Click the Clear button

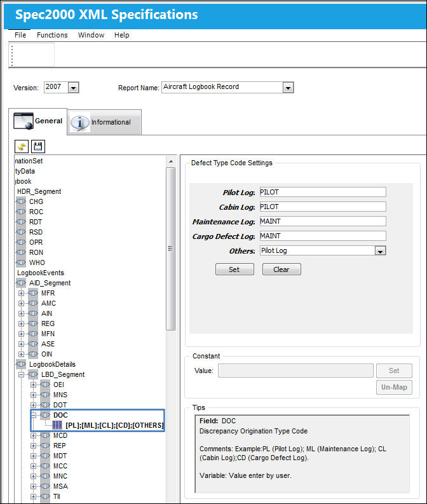pyautogui.click(x=281, y=269)
